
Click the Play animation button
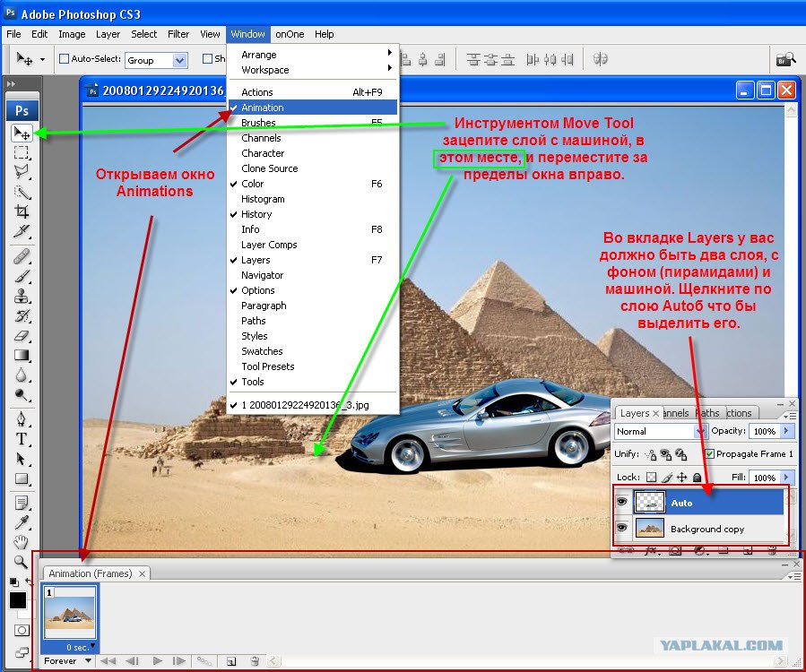pyautogui.click(x=157, y=660)
